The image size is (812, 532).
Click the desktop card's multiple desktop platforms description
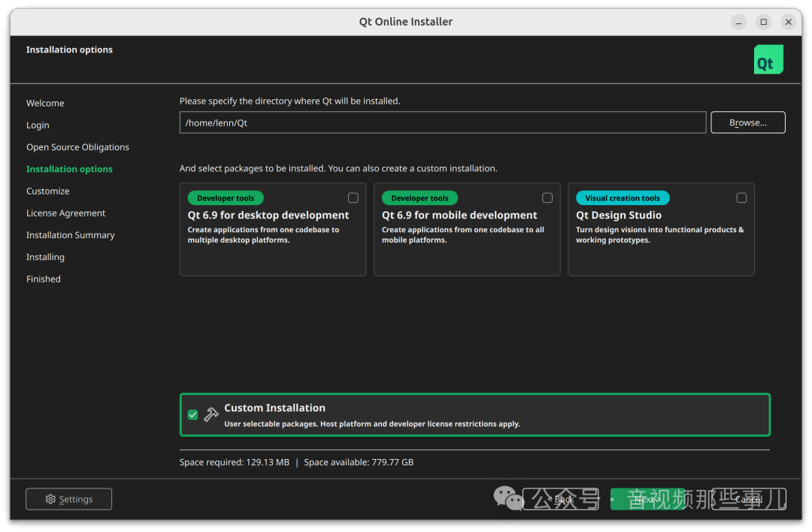point(263,235)
